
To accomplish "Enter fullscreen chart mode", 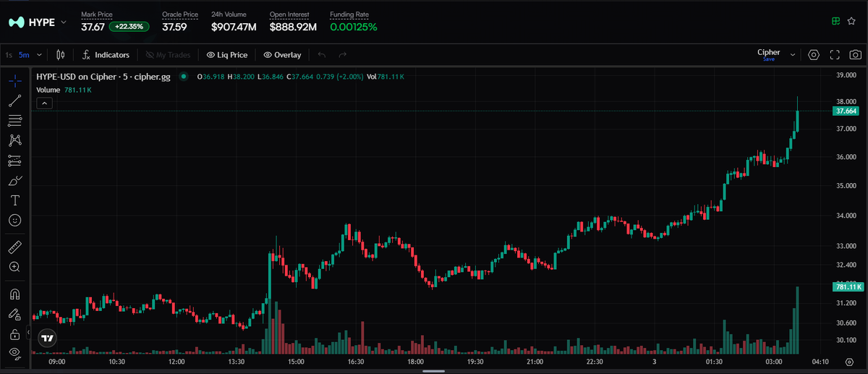I will click(834, 55).
